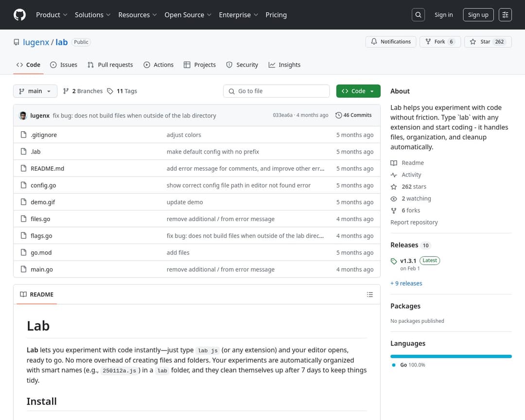The width and height of the screenshot is (525, 420).
Task: Open the main branch selector
Action: coord(35,91)
